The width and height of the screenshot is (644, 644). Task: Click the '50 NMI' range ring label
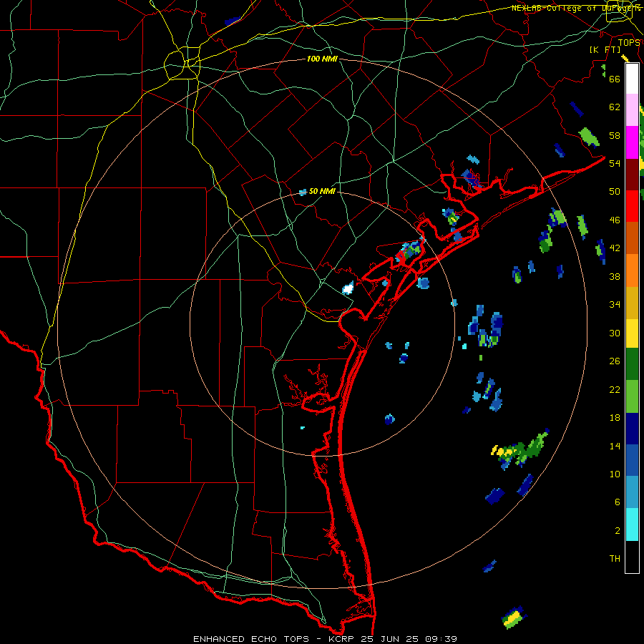(322, 191)
